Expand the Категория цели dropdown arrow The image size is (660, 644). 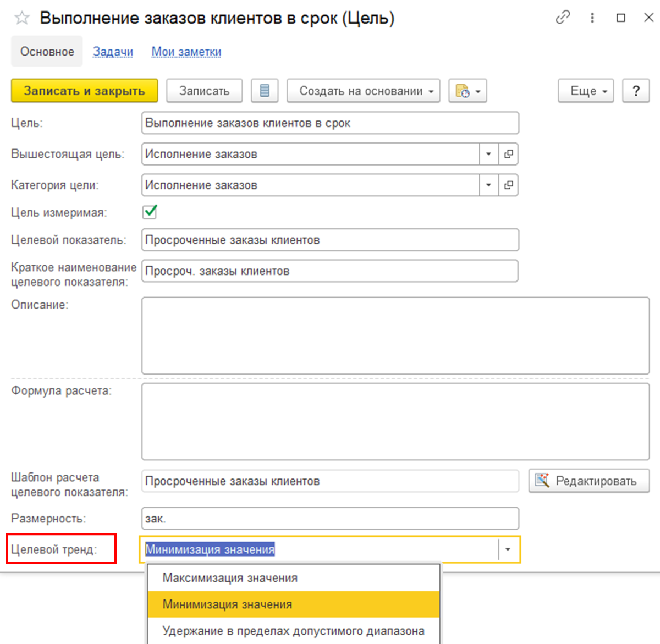(x=488, y=185)
